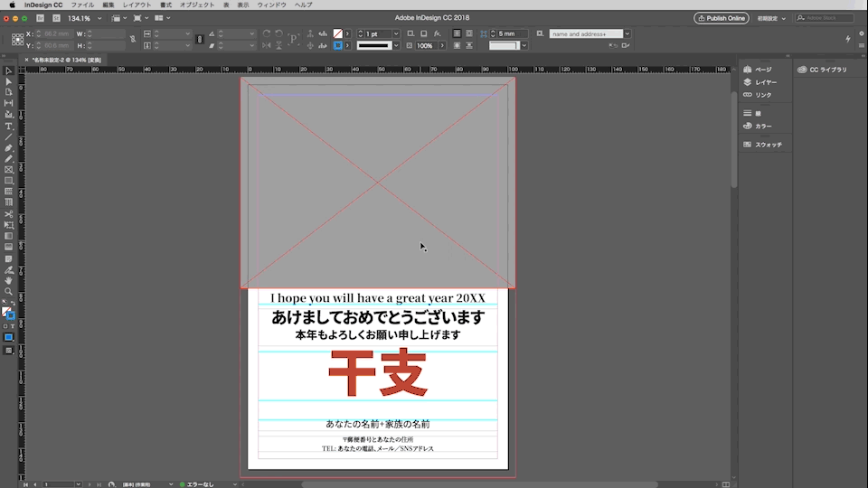Choose the Hand tool
The width and height of the screenshot is (868, 488).
coord(9,280)
